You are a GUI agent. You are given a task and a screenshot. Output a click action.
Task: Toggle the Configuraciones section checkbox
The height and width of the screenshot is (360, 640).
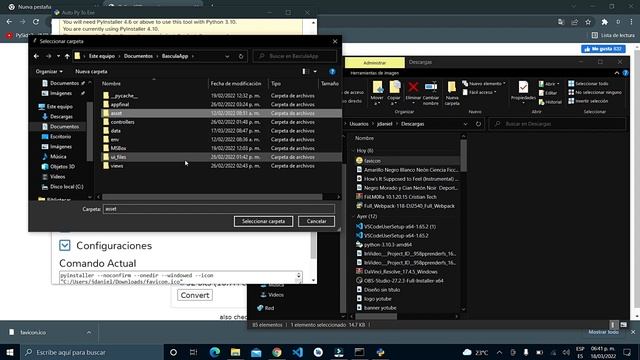pos(64,245)
